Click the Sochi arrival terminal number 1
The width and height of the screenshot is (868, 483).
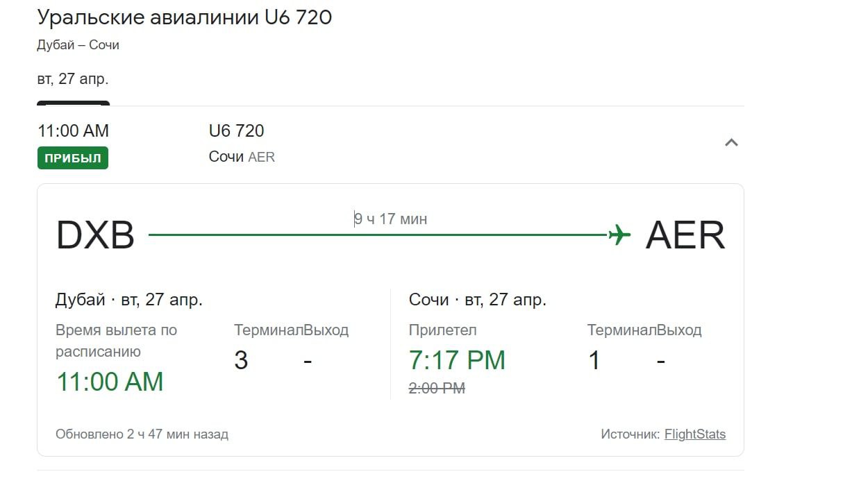[x=594, y=361]
